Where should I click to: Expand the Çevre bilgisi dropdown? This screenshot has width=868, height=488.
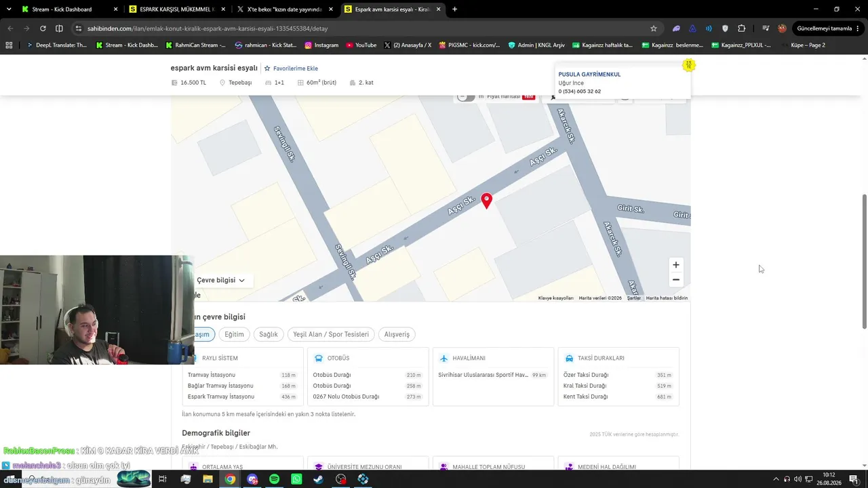click(221, 280)
